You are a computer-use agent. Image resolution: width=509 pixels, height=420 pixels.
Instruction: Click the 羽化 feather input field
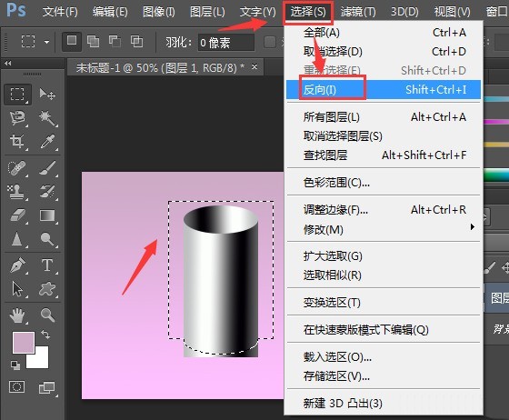pos(226,42)
